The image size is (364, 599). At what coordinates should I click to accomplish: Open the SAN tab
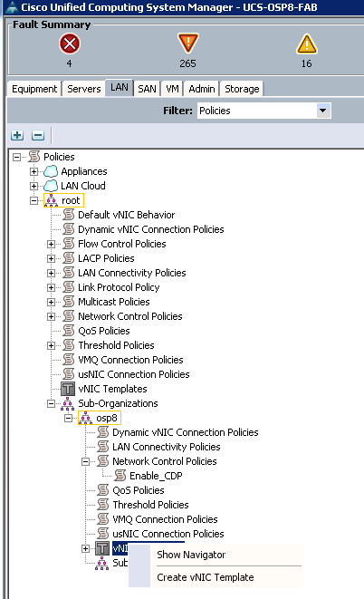pos(147,89)
